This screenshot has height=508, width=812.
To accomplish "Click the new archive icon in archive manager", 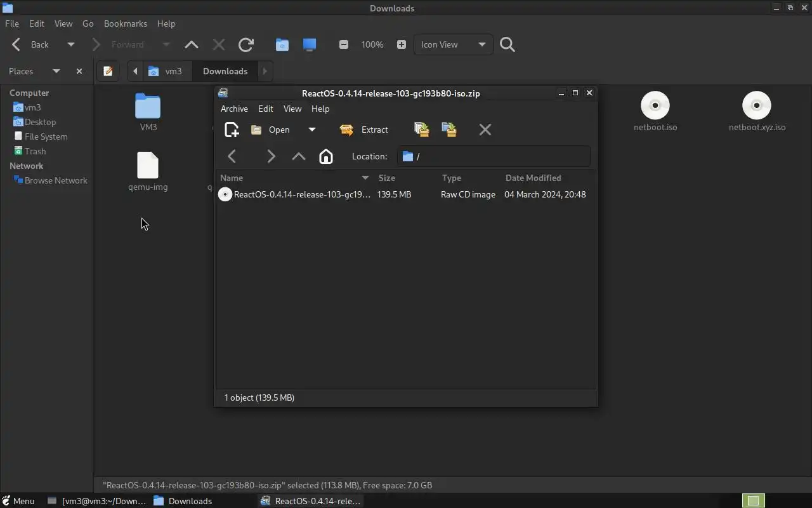I will coord(232,130).
